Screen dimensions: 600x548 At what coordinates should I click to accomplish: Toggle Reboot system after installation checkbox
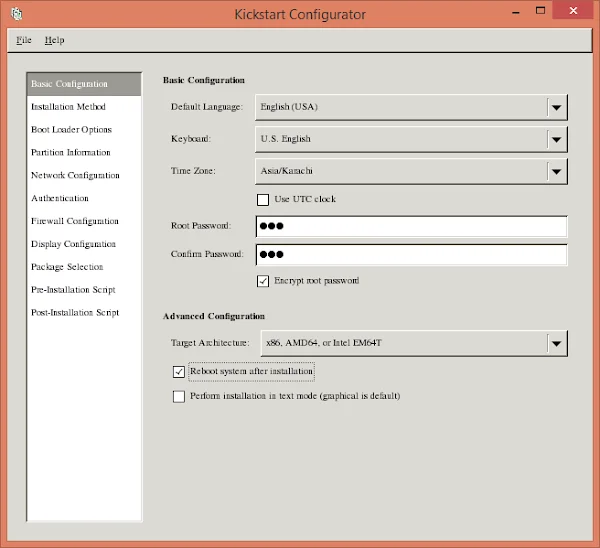(179, 372)
